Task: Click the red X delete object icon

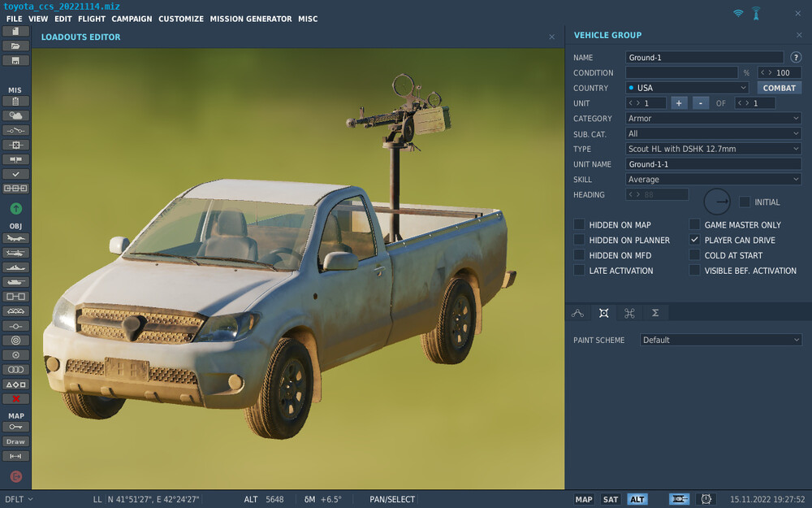Action: pos(15,399)
